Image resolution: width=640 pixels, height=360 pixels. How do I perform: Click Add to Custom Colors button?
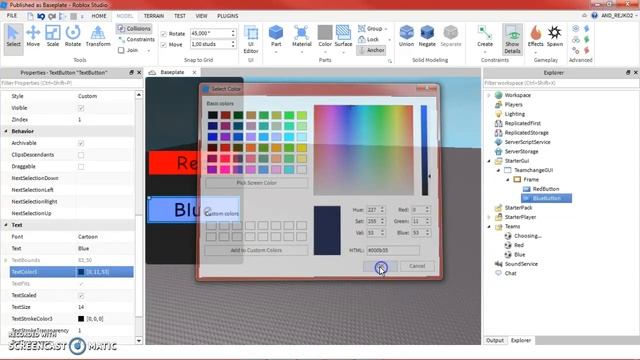[256, 250]
